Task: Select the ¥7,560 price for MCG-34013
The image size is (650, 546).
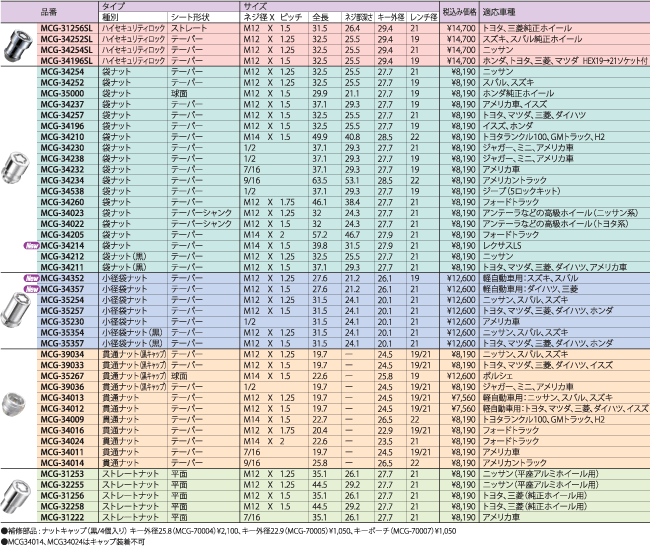Action: (463, 398)
